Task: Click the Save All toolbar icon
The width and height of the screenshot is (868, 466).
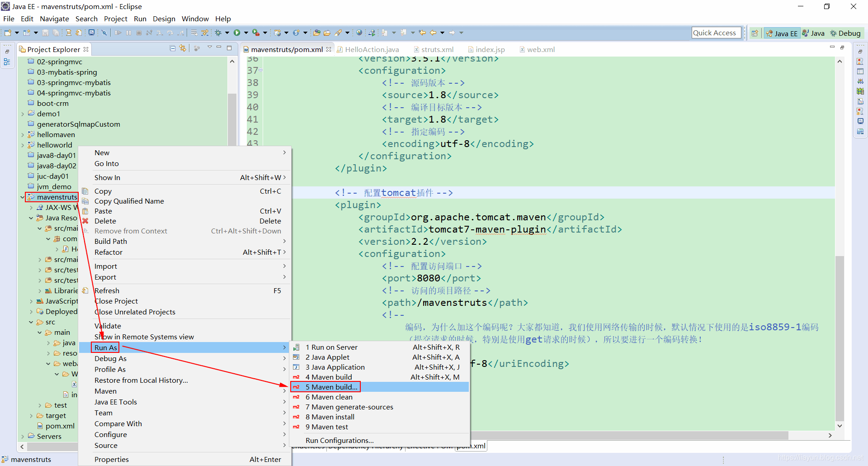Action: tap(56, 33)
